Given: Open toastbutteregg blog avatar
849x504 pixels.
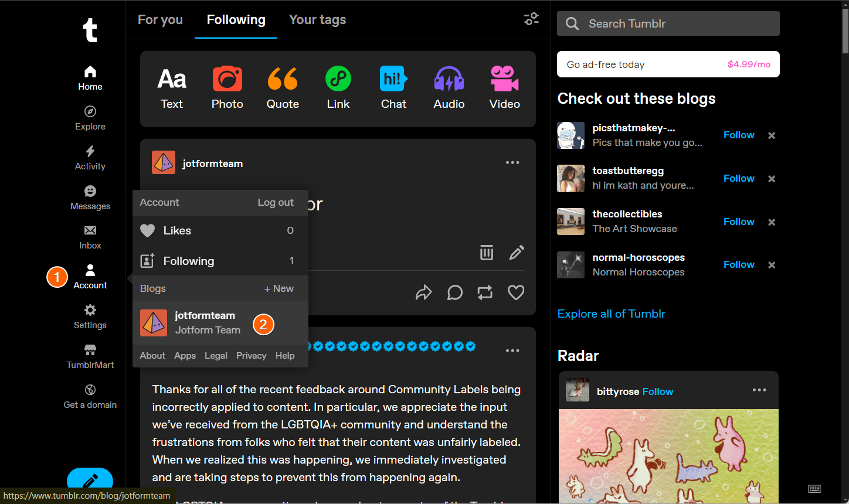Looking at the screenshot, I should tap(571, 178).
